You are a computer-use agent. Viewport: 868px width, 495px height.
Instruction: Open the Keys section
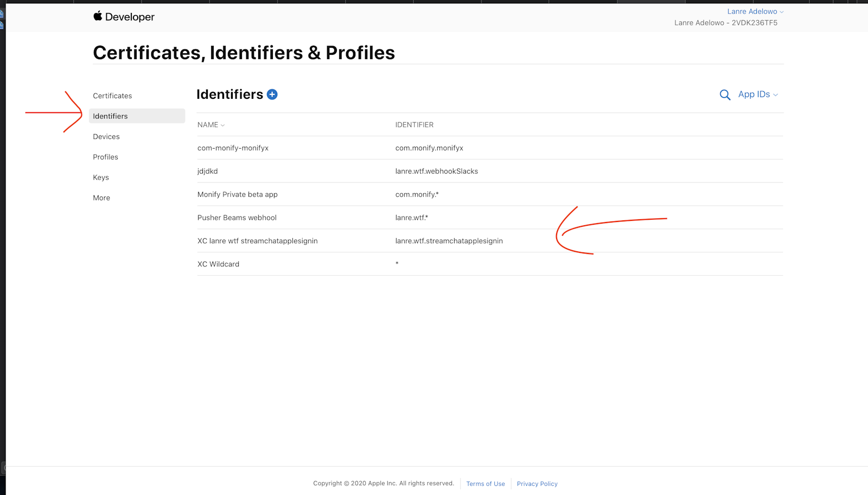(x=100, y=177)
